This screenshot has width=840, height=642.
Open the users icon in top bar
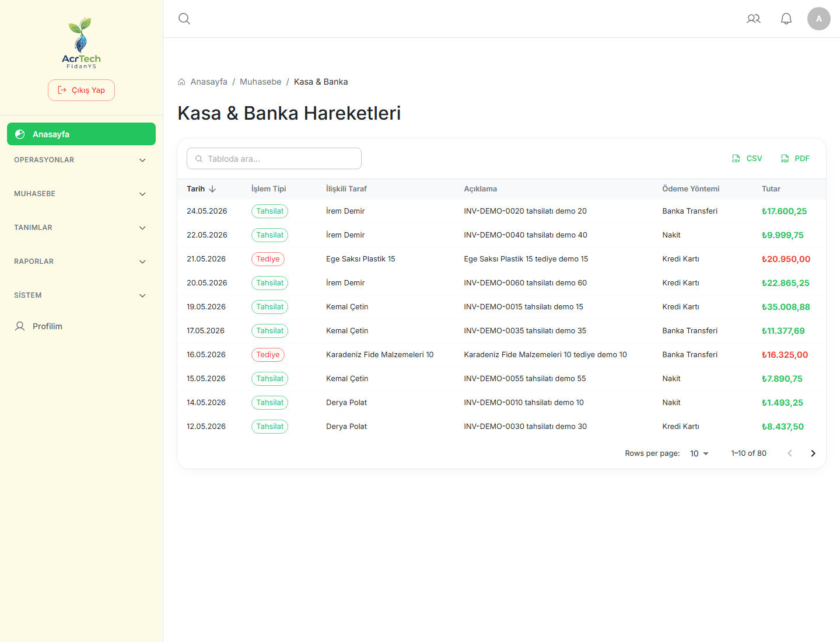point(754,19)
